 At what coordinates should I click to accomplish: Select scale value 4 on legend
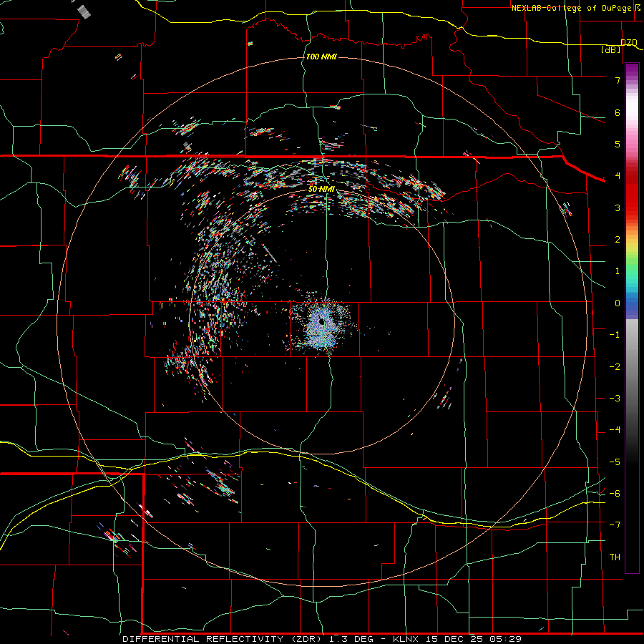pyautogui.click(x=618, y=176)
